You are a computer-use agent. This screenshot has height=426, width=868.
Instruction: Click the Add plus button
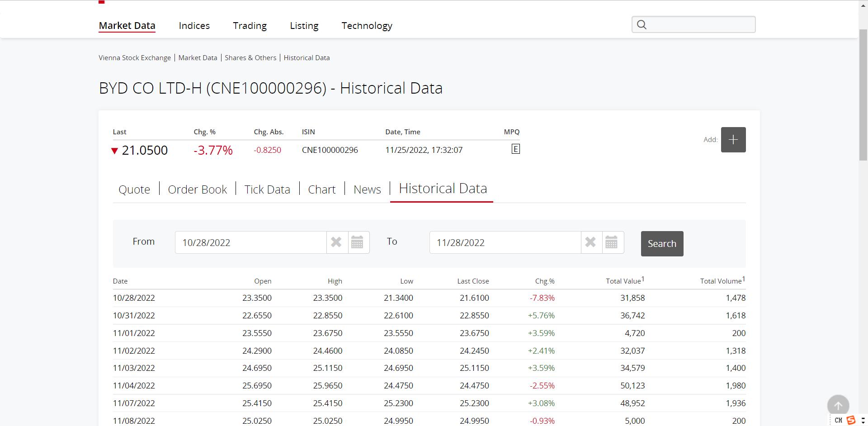pyautogui.click(x=733, y=140)
